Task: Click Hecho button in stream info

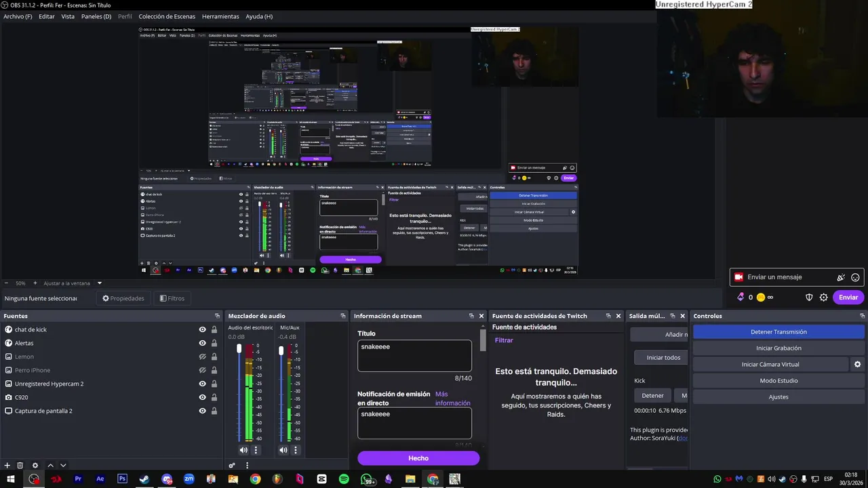Action: coord(418,458)
